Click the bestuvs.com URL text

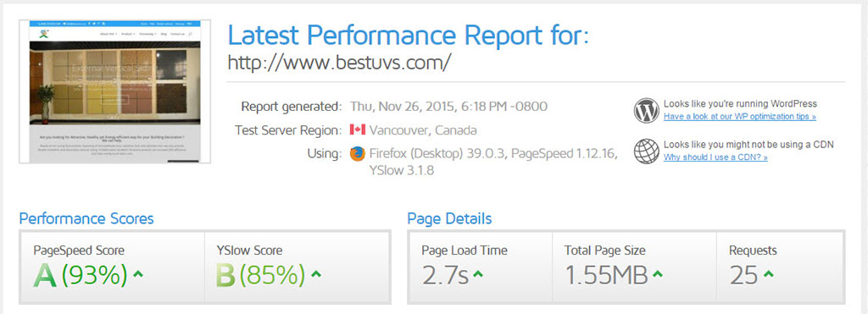pos(339,63)
